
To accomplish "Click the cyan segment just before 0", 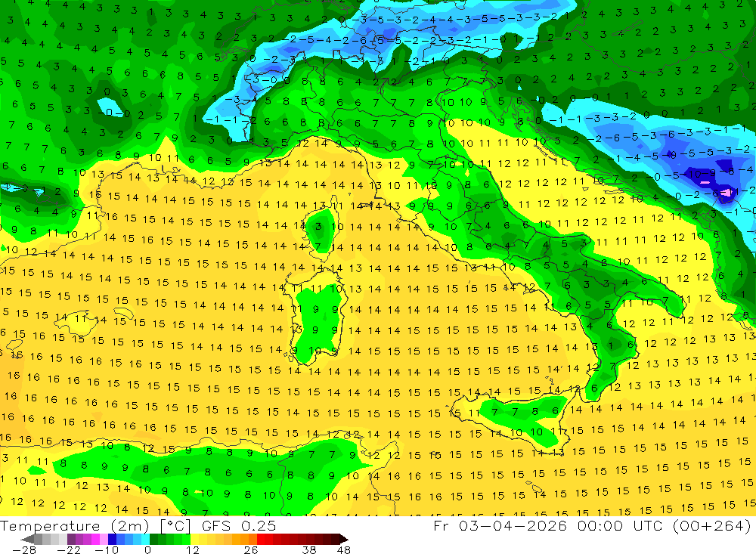I will point(145,539).
